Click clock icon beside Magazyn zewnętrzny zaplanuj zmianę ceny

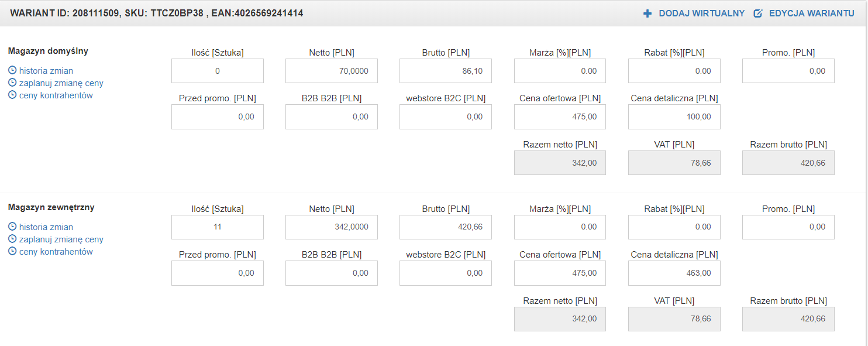click(x=12, y=239)
